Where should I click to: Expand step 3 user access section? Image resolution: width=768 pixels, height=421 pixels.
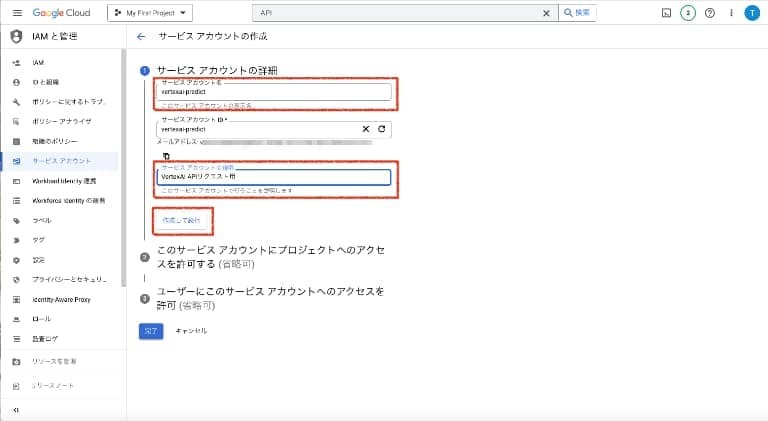270,298
